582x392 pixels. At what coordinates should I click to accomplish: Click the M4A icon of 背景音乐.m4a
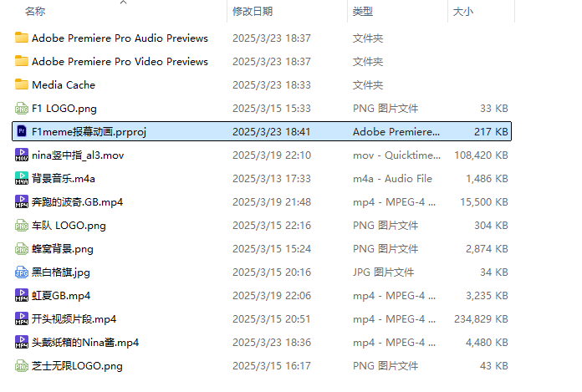tap(22, 178)
